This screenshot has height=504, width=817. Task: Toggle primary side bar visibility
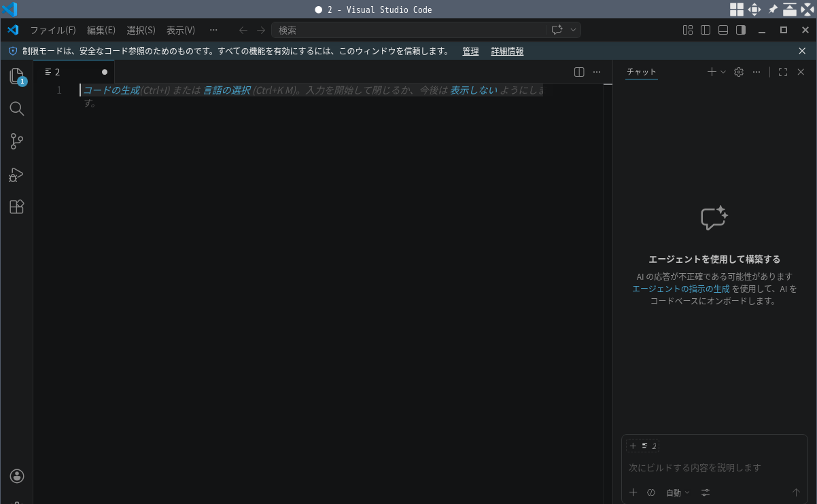pyautogui.click(x=706, y=30)
